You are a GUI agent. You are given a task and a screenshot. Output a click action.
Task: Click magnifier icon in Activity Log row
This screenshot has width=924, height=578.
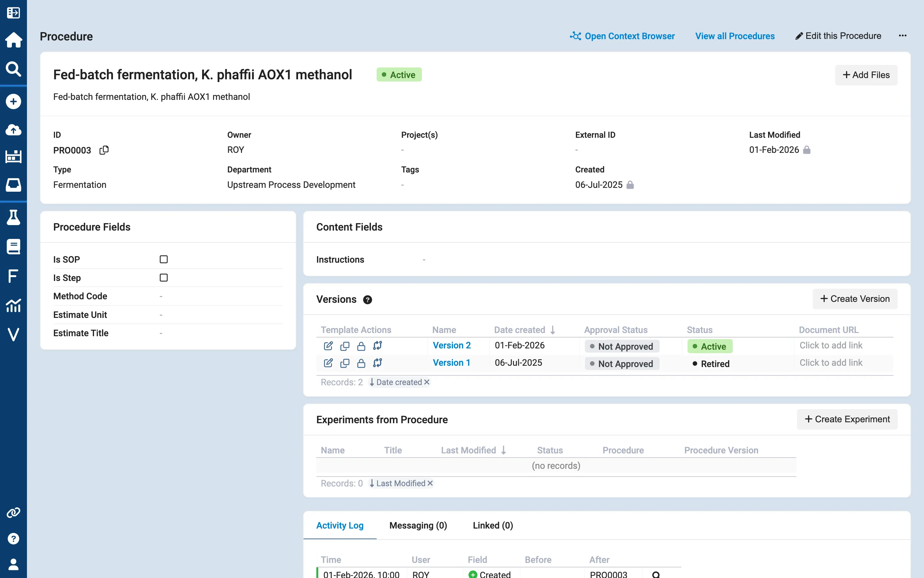coord(656,574)
